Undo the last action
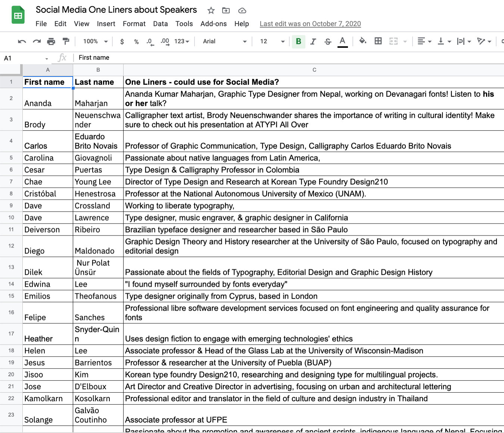The width and height of the screenshot is (504, 433). pyautogui.click(x=22, y=41)
